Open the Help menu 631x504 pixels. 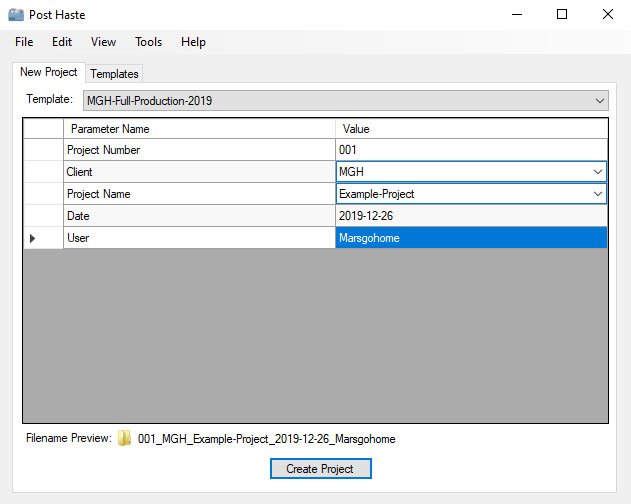point(193,42)
